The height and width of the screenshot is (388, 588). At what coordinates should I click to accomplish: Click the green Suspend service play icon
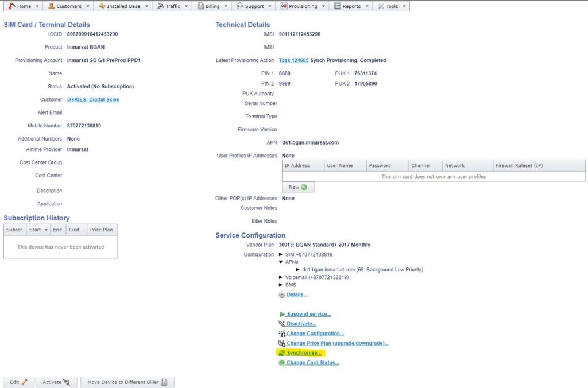[x=281, y=315]
